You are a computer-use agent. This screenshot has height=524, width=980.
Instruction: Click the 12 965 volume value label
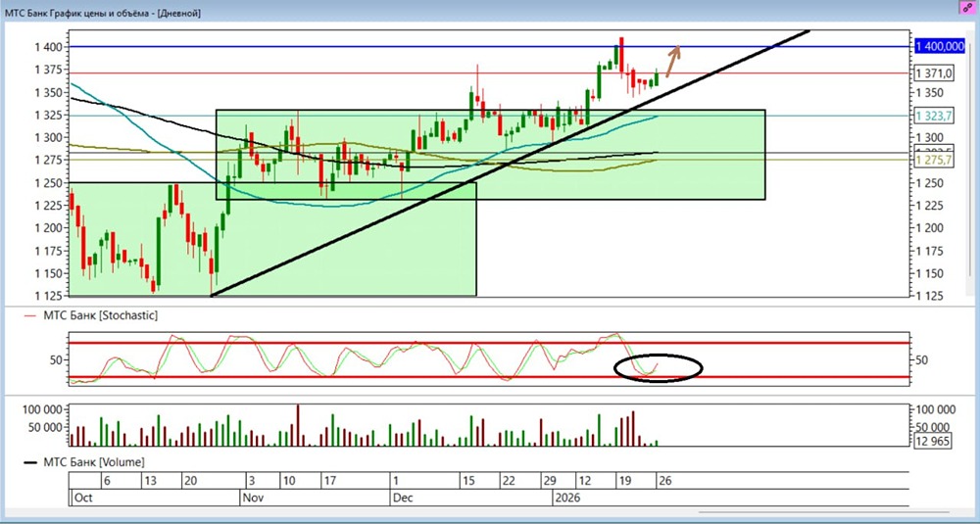(x=934, y=441)
